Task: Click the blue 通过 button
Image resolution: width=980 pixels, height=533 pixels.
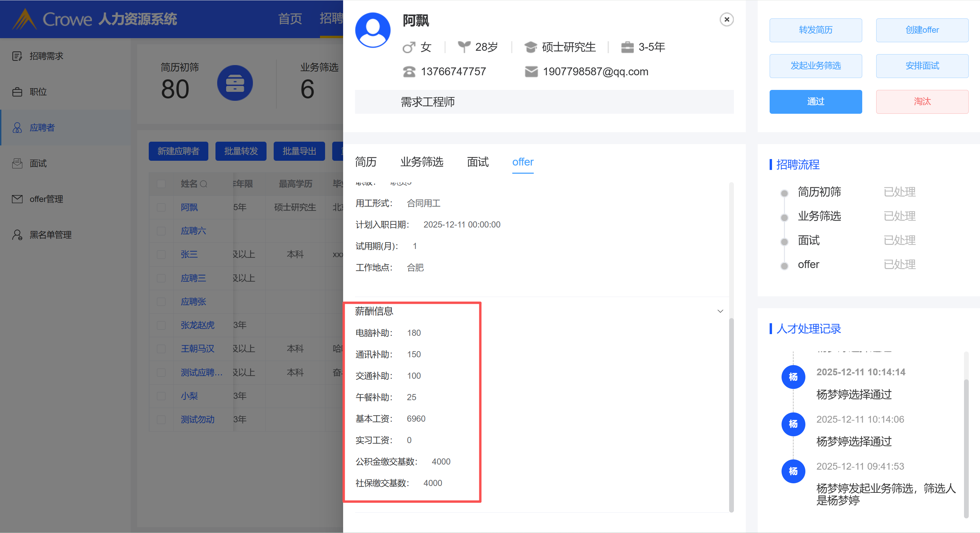Action: (815, 101)
